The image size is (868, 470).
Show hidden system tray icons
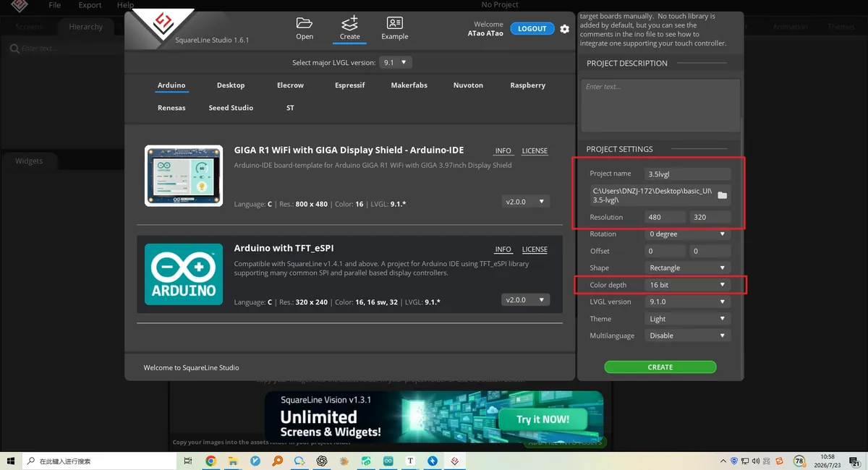[x=723, y=461]
